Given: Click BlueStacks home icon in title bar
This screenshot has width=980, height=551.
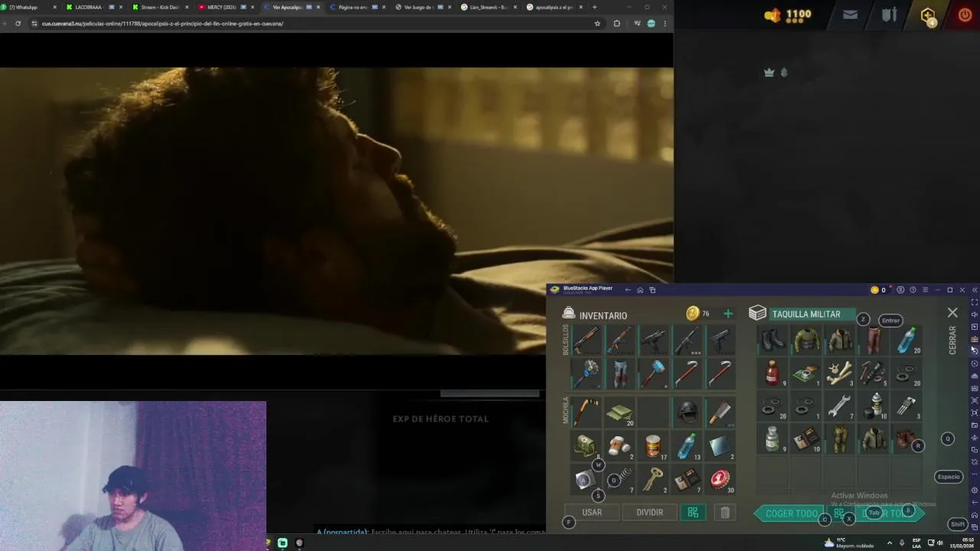Looking at the screenshot, I should (640, 290).
